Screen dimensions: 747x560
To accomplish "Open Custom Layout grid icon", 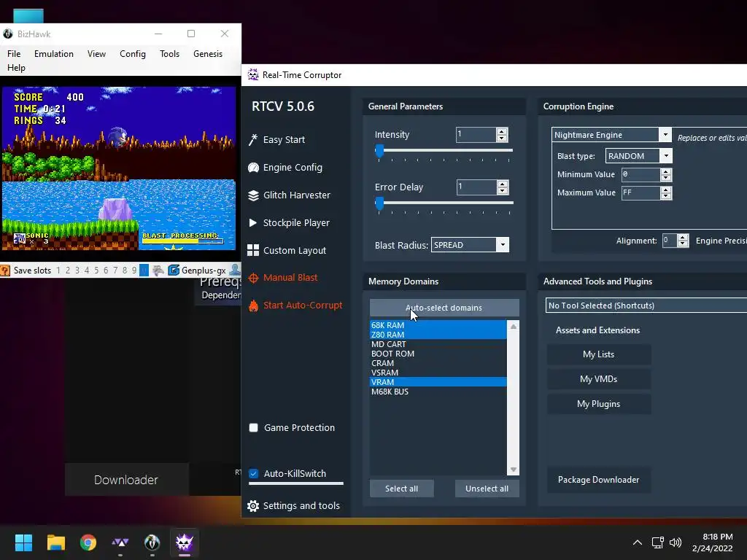I will [x=253, y=251].
